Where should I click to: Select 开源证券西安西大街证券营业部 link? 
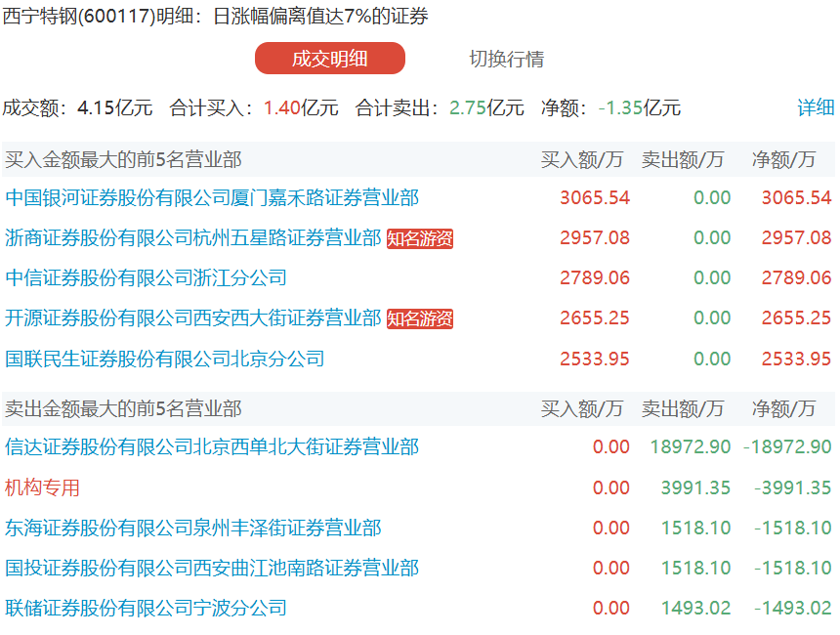pyautogui.click(x=192, y=318)
